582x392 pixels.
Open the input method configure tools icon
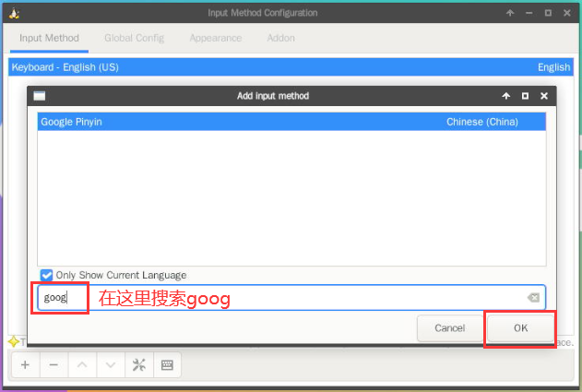point(139,365)
